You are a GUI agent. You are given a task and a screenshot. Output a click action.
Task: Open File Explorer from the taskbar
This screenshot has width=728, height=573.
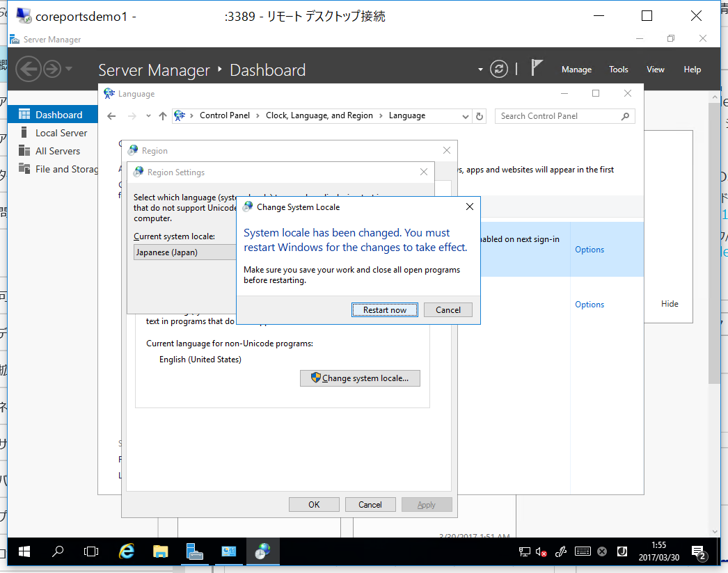coord(161,551)
